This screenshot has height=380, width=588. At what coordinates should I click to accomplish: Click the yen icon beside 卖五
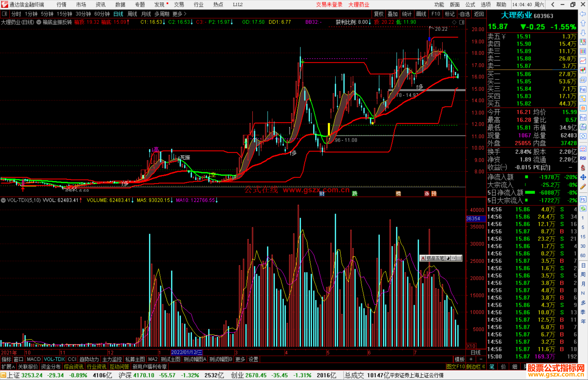(x=504, y=37)
